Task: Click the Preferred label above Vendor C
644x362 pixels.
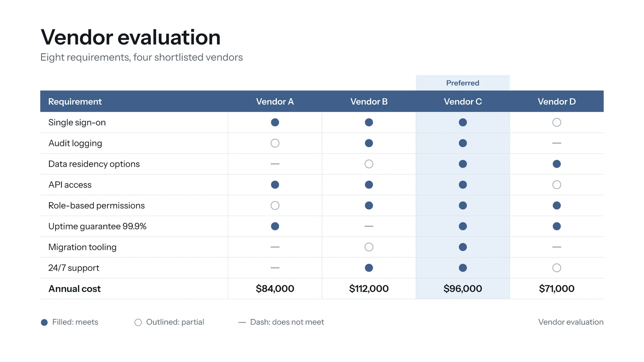Action: [463, 83]
